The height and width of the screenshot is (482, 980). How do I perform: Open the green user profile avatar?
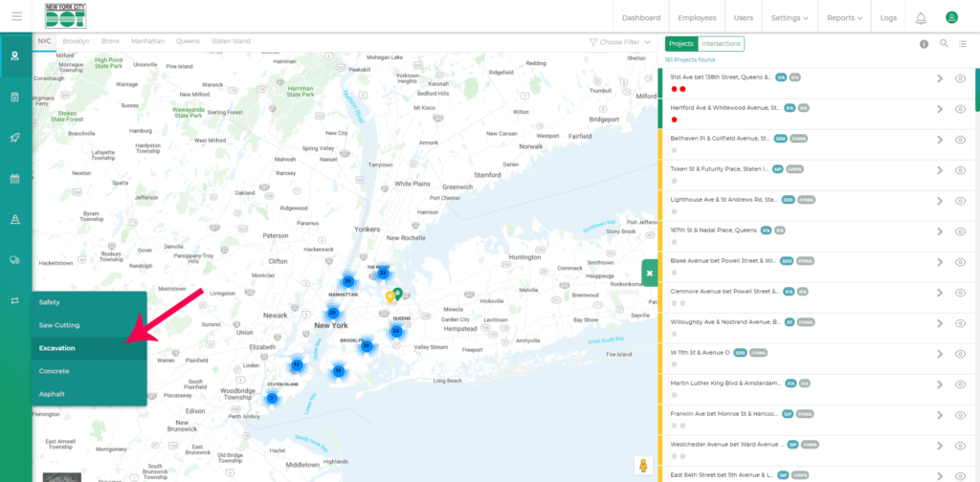(x=951, y=17)
